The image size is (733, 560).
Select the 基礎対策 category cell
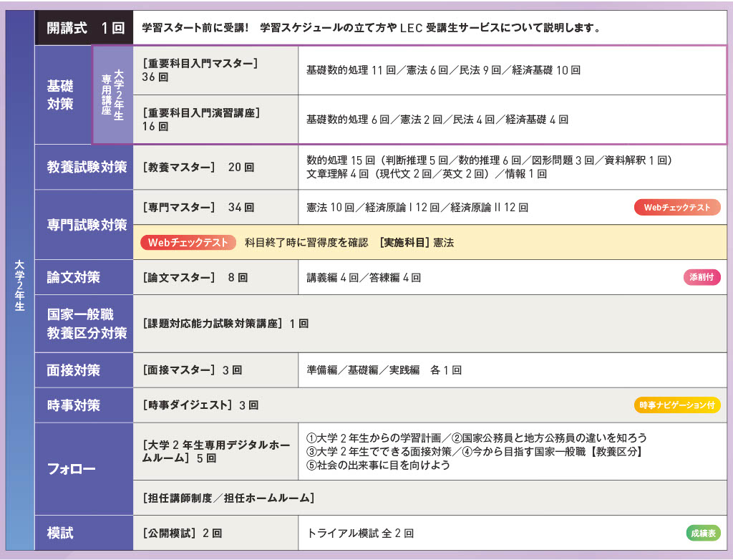pos(63,95)
